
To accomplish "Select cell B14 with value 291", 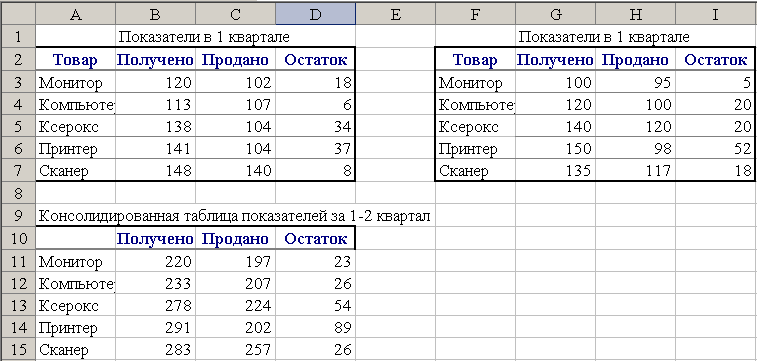I will coord(155,328).
